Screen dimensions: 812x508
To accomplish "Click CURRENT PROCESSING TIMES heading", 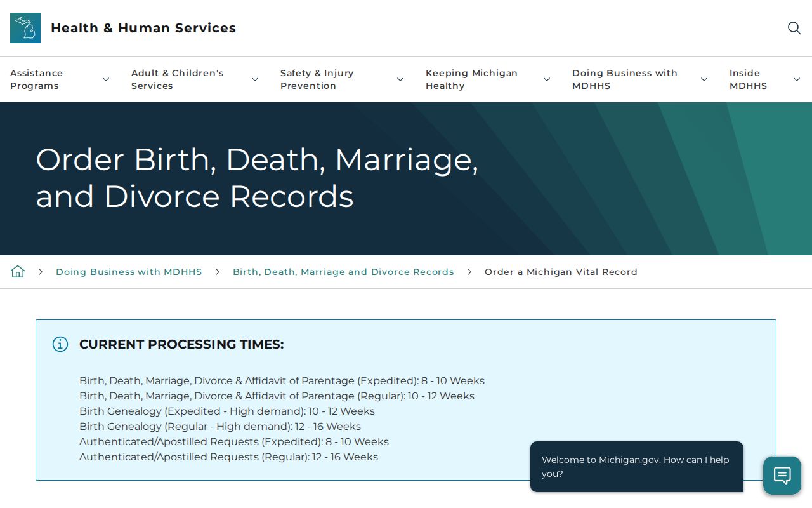I will click(x=181, y=344).
